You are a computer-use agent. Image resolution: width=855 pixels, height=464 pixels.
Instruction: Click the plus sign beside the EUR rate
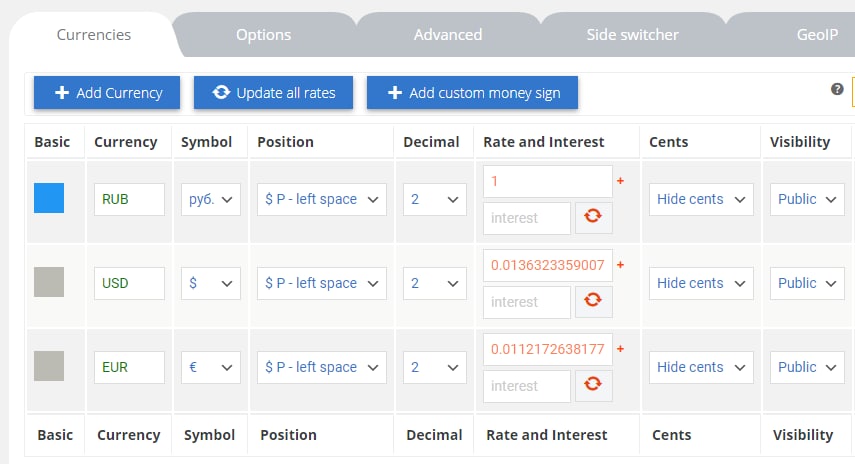point(620,349)
